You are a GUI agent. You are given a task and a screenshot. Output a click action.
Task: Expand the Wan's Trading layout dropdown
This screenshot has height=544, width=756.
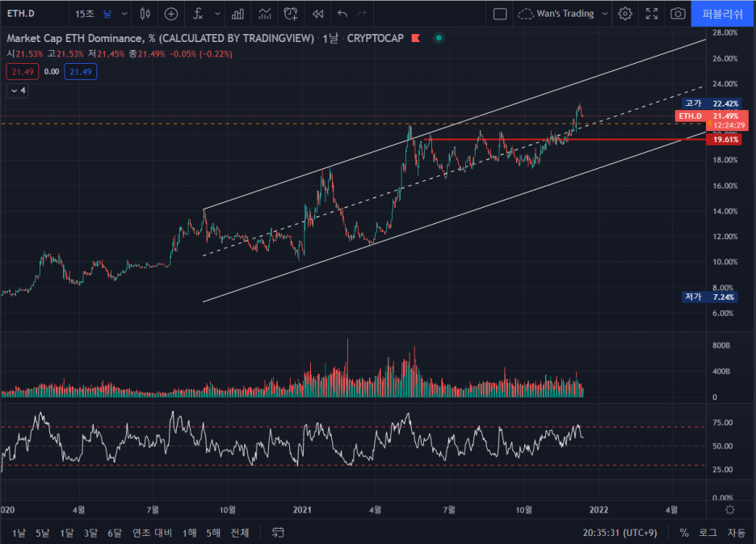coord(605,14)
